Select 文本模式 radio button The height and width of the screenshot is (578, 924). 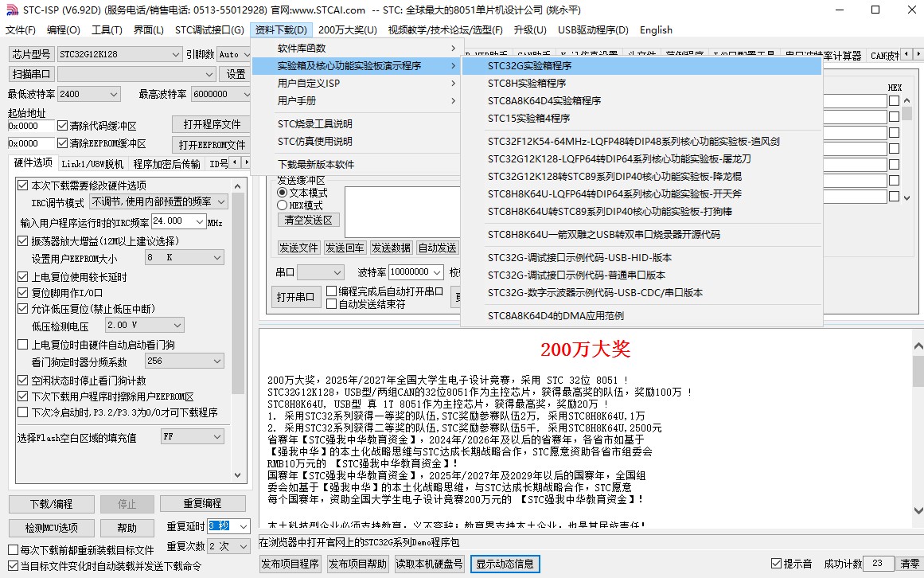pyautogui.click(x=283, y=193)
